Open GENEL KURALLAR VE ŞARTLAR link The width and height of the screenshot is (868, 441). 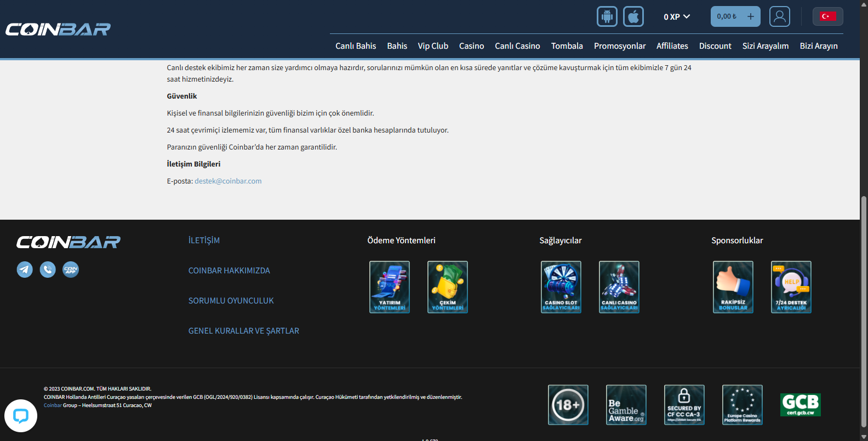click(x=244, y=331)
